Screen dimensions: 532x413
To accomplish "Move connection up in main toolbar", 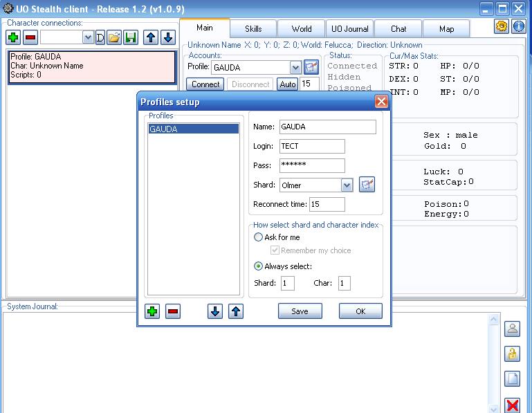I will (x=151, y=37).
